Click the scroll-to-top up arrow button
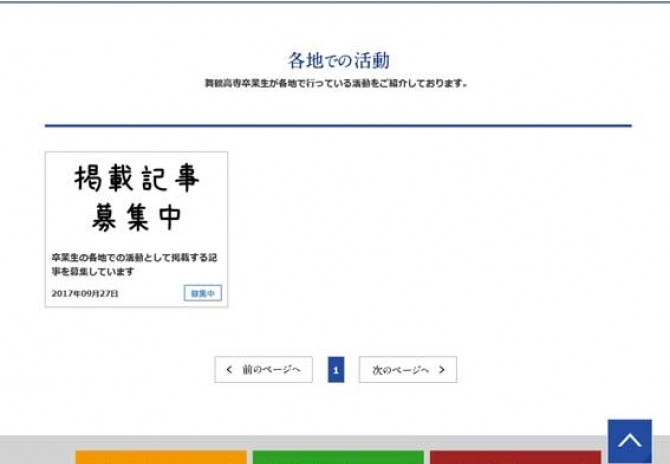This screenshot has width=670, height=464. coord(629,440)
